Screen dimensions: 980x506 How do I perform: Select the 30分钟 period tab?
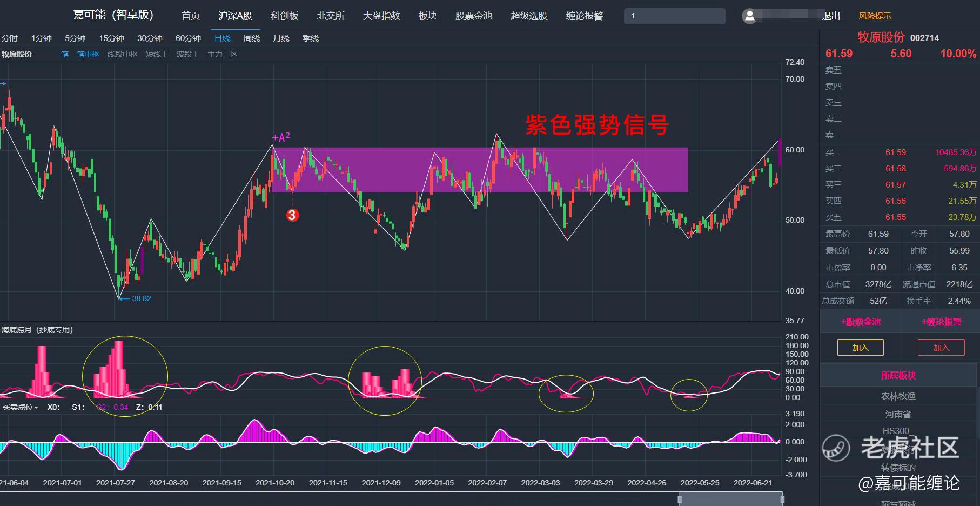[x=150, y=38]
